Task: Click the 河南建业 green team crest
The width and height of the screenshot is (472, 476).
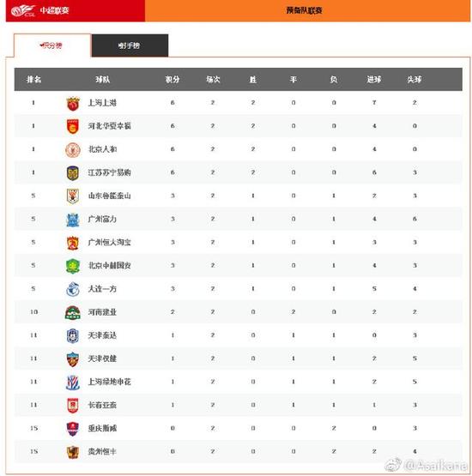Action: (73, 312)
